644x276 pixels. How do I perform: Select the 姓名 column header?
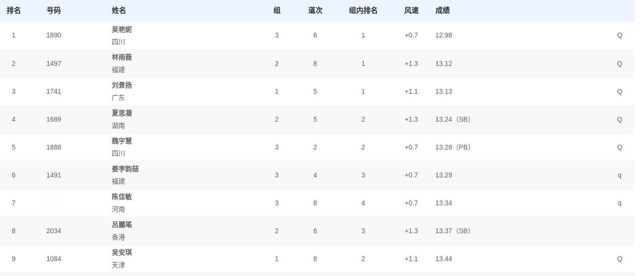[x=119, y=11]
